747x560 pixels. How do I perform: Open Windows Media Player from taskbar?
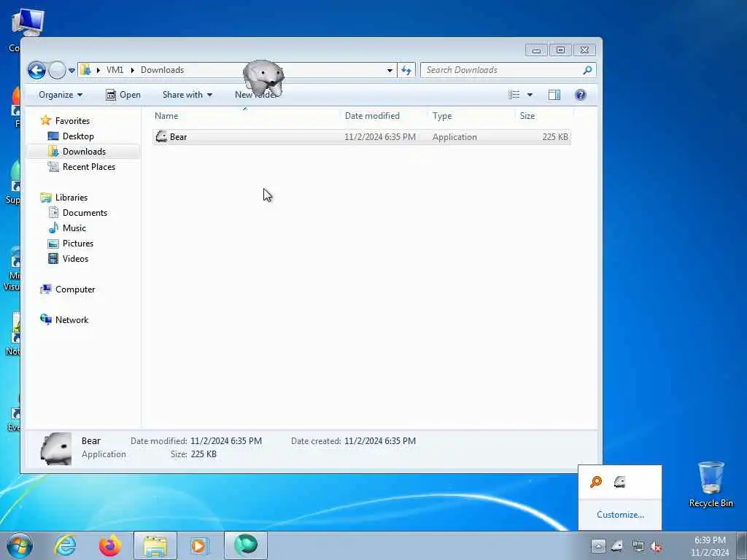(198, 545)
